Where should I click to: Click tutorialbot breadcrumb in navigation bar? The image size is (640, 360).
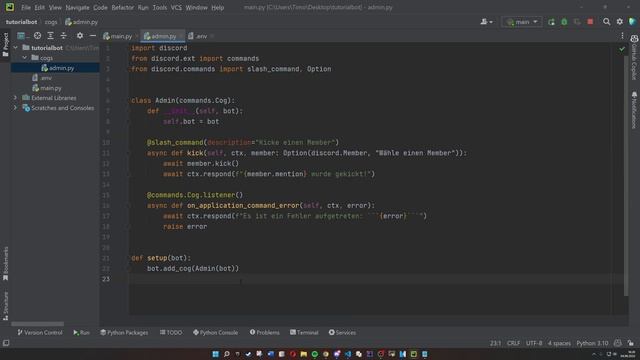[21, 22]
